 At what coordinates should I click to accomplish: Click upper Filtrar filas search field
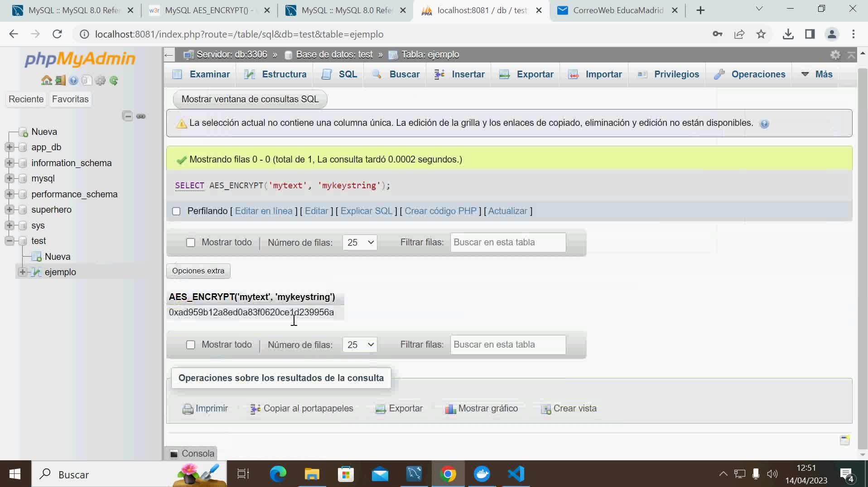coord(508,243)
